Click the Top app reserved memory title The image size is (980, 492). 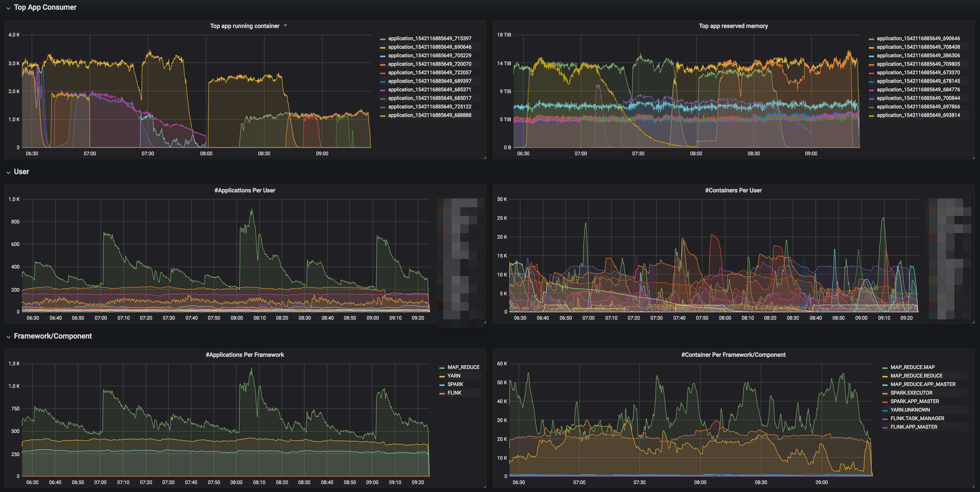(733, 26)
